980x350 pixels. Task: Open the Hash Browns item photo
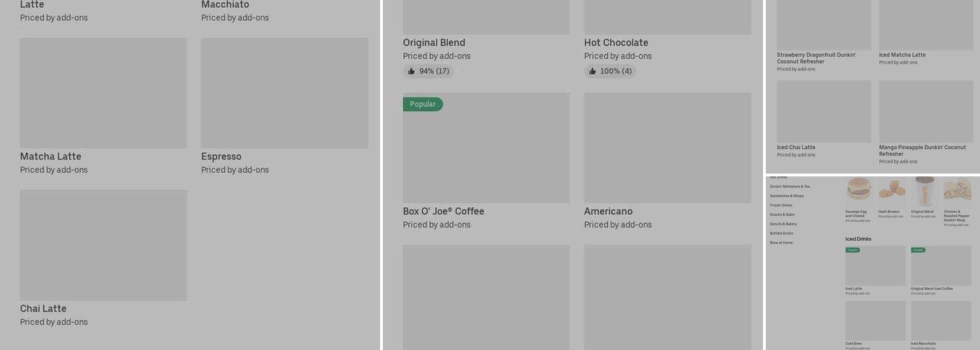891,190
